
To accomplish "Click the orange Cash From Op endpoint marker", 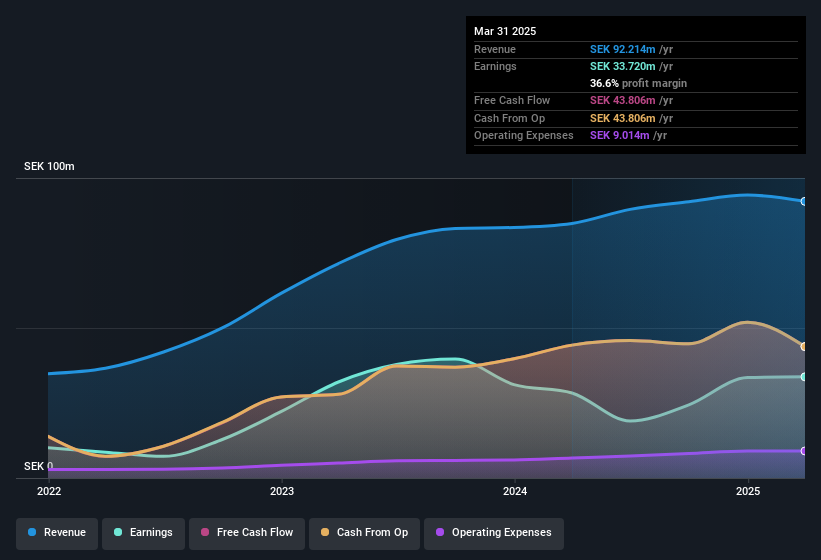I will click(804, 346).
